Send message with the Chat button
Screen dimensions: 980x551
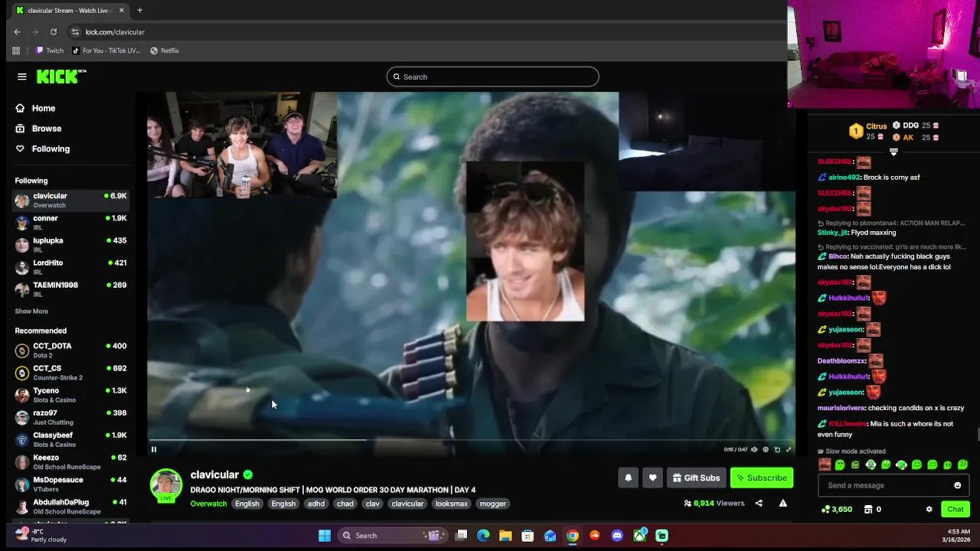coord(955,509)
